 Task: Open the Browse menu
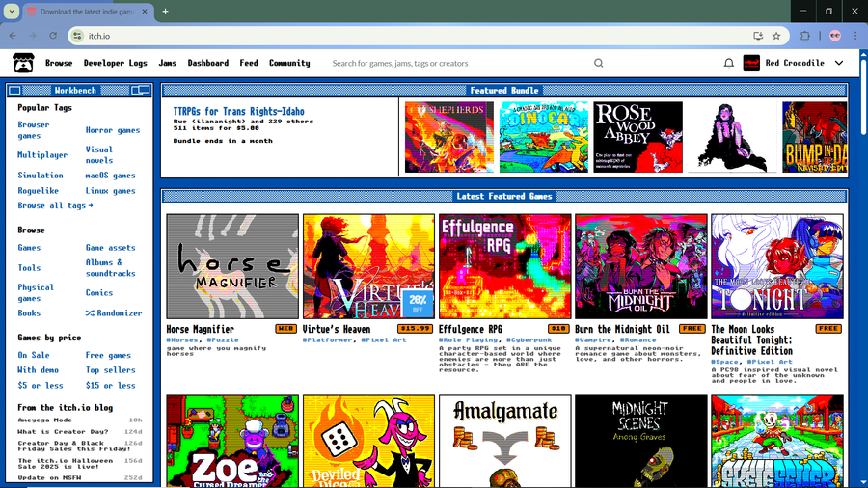pos(59,63)
